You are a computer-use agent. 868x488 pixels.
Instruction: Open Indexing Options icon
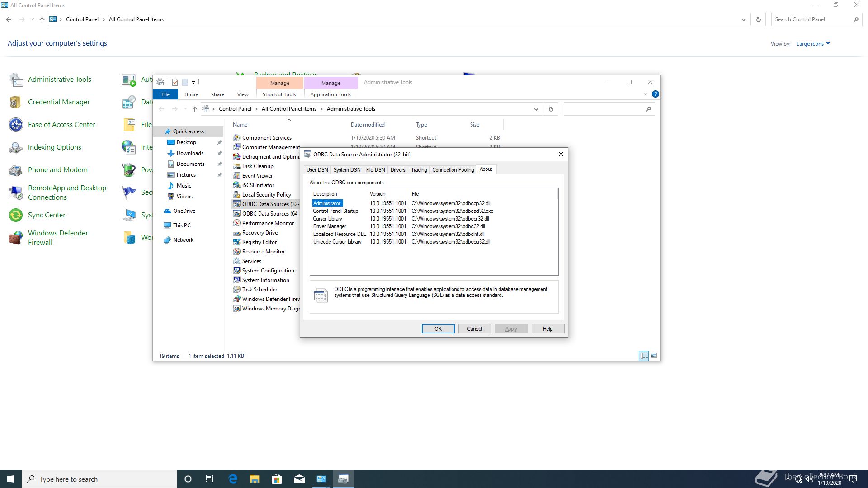coord(16,147)
